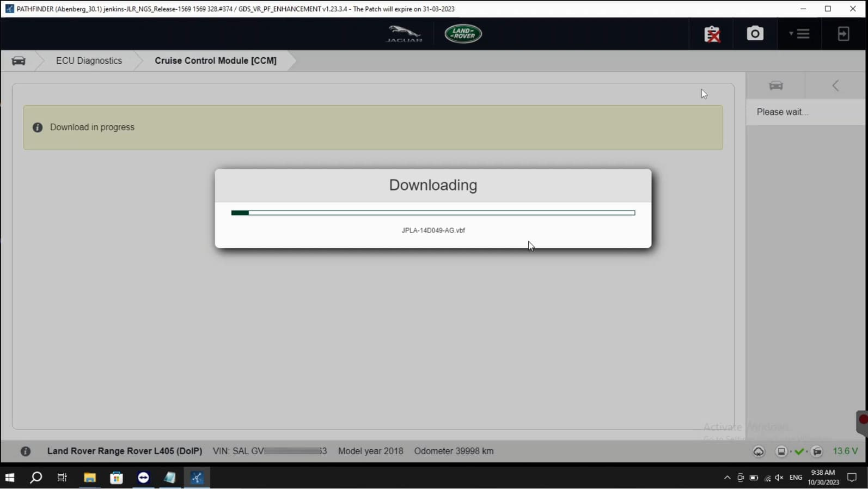Take a screenshot with the camera icon
Screen dimensions: 868x489
point(755,34)
